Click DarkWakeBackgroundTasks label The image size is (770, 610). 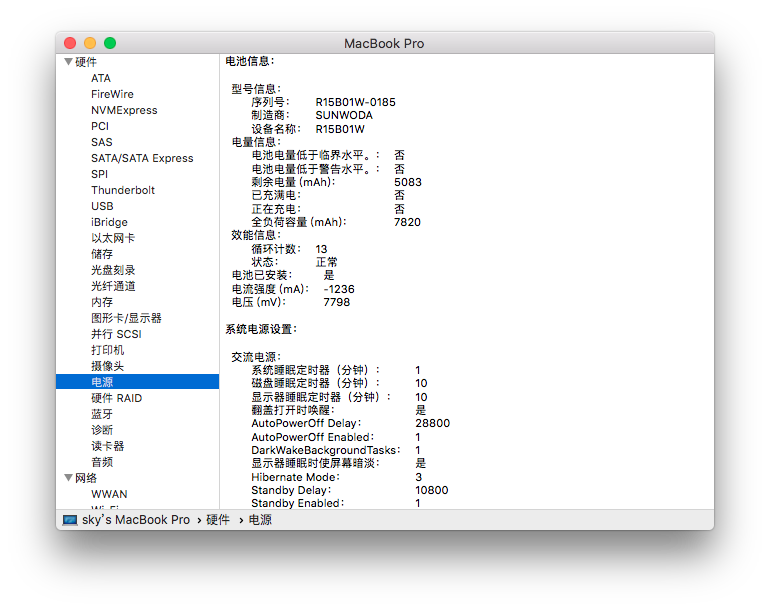(x=326, y=450)
